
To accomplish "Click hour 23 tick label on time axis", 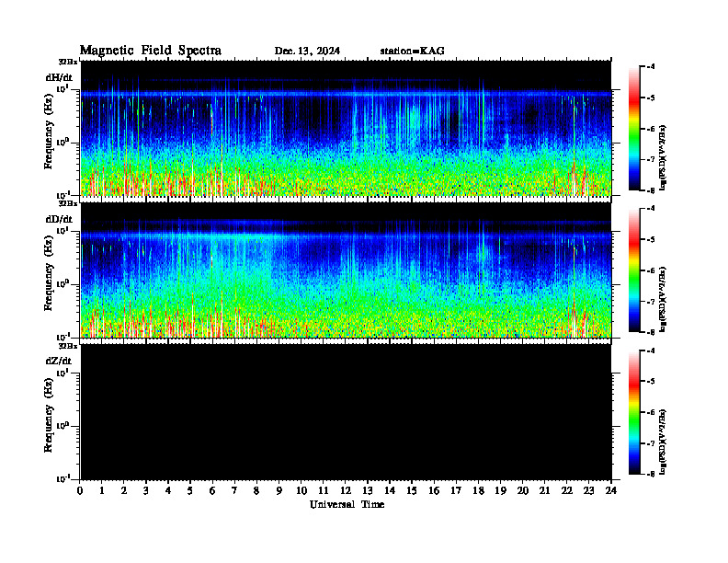I will tap(588, 490).
